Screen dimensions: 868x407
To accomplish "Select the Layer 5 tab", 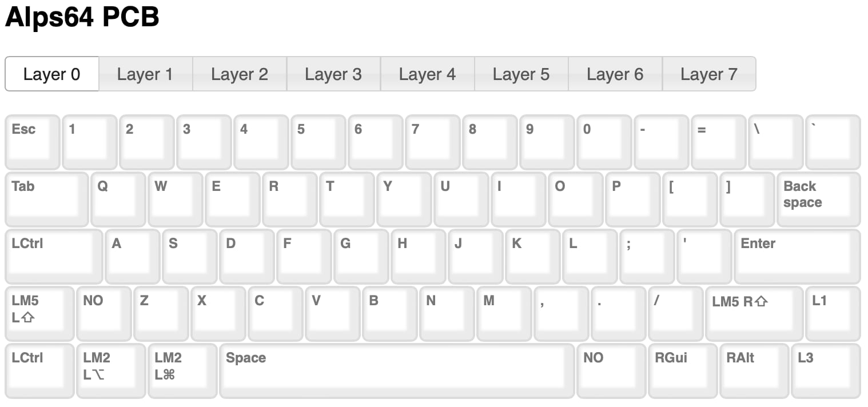I will click(x=521, y=74).
